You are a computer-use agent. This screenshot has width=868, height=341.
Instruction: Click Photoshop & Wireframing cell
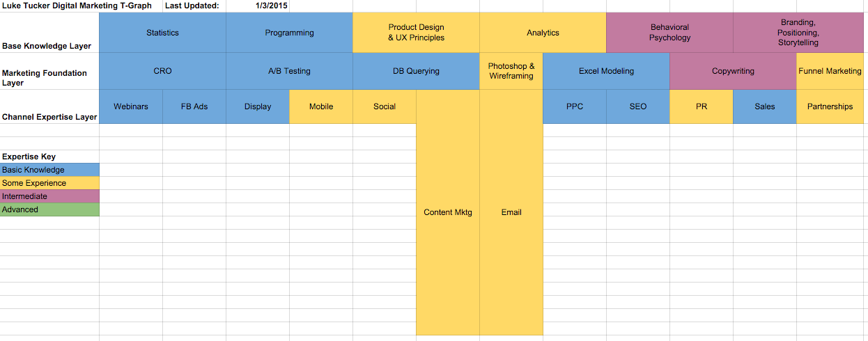click(x=511, y=71)
